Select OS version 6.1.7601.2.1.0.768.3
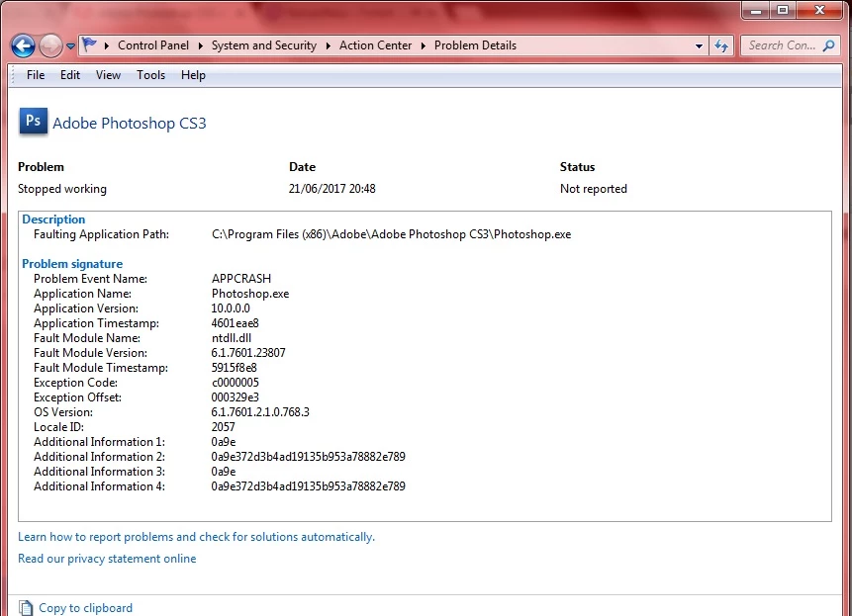Screen dimensions: 852x616 260,412
